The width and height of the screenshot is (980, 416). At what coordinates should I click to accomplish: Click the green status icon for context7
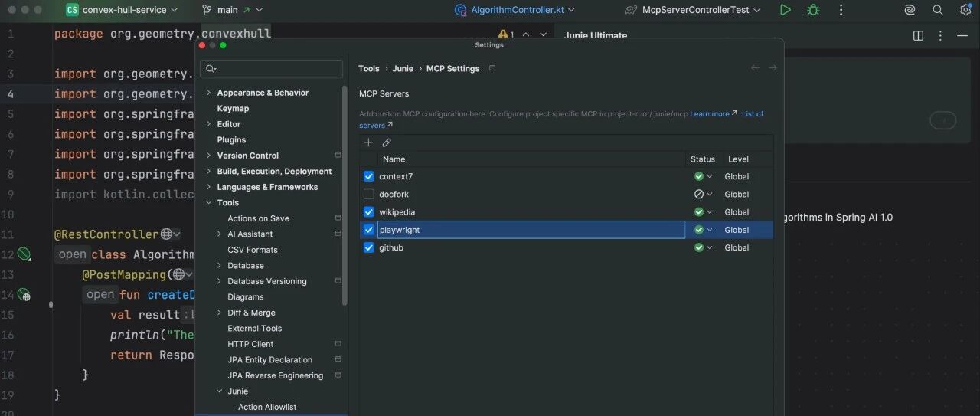(x=699, y=176)
